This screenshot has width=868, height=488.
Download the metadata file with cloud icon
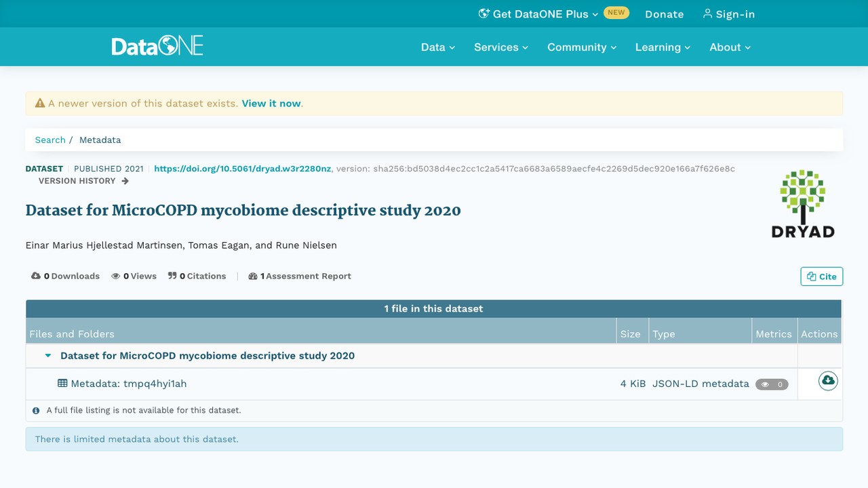click(828, 381)
